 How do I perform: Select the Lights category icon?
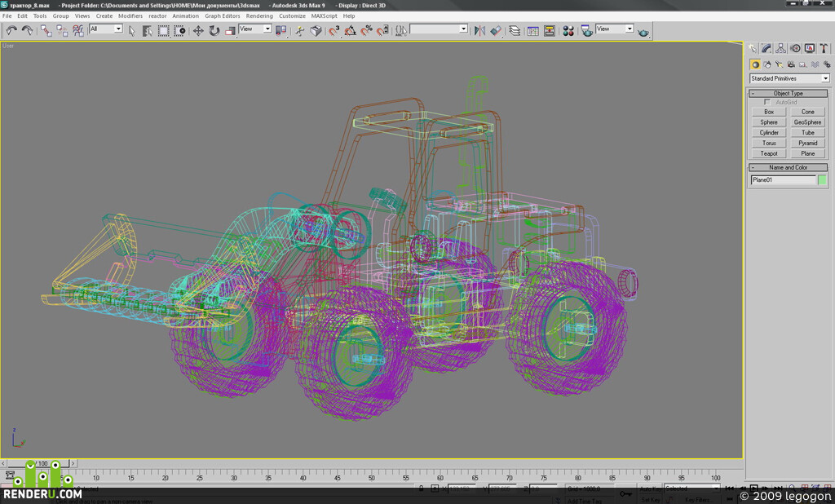[779, 64]
